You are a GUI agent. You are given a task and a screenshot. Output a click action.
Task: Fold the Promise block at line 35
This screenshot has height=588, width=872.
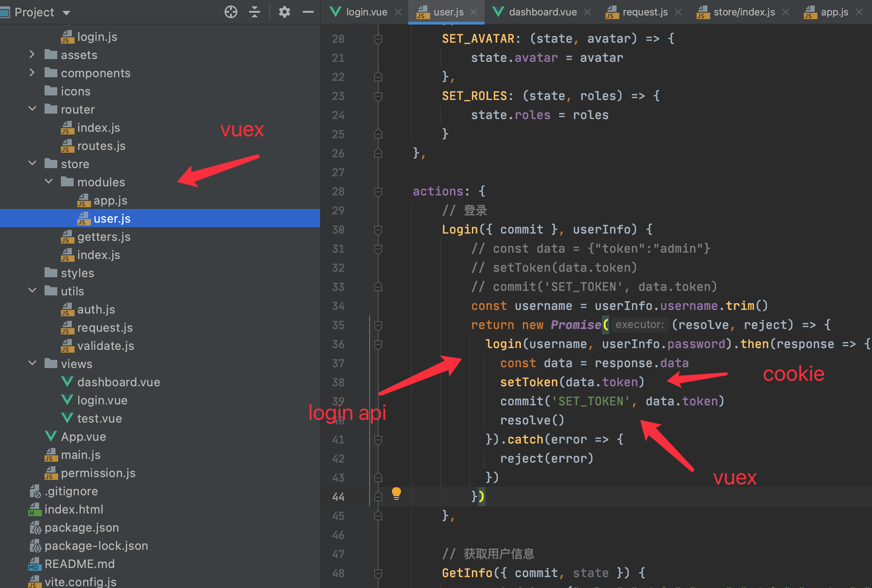click(x=378, y=325)
